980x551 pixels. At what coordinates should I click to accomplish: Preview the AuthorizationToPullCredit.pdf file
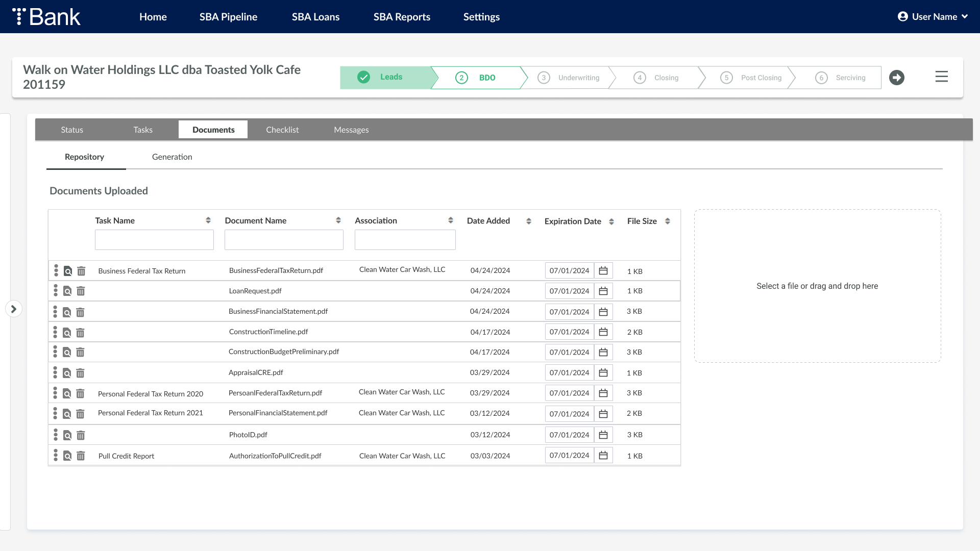click(x=67, y=456)
